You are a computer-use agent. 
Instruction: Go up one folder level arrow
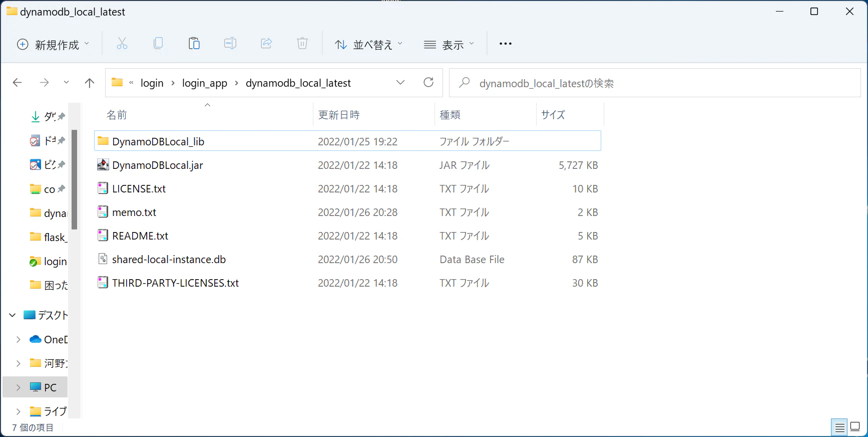90,83
